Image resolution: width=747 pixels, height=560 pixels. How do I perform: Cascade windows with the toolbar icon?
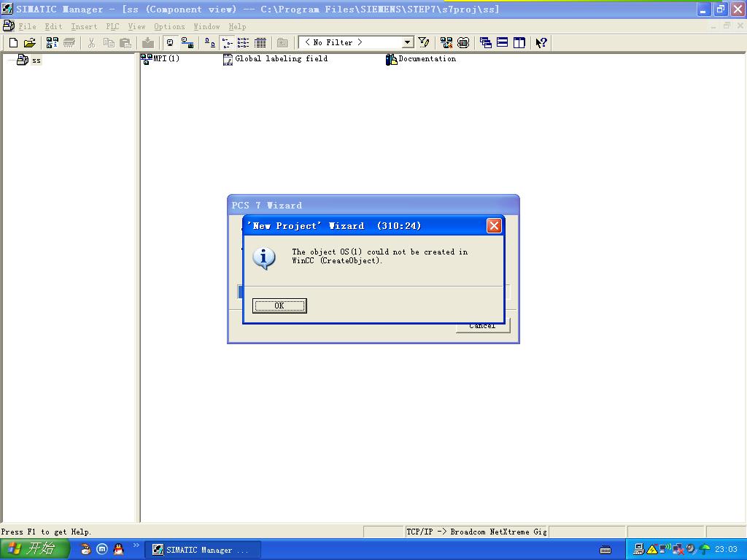pyautogui.click(x=485, y=43)
